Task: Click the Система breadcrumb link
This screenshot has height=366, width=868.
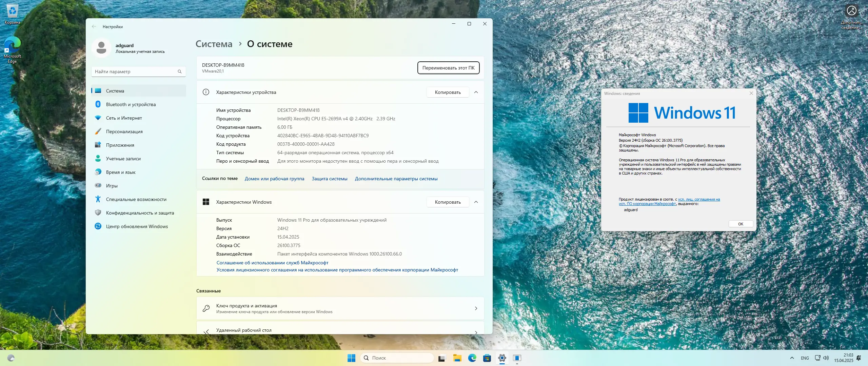Action: tap(214, 43)
